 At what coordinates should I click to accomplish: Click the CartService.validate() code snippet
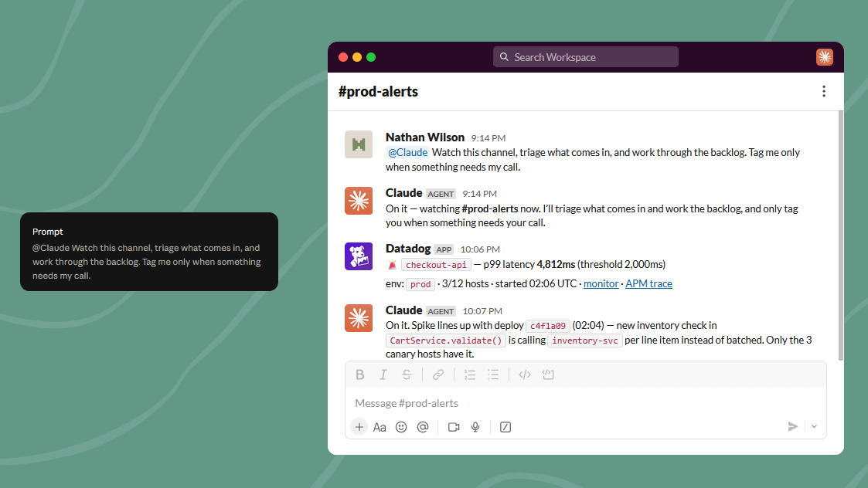pyautogui.click(x=446, y=341)
